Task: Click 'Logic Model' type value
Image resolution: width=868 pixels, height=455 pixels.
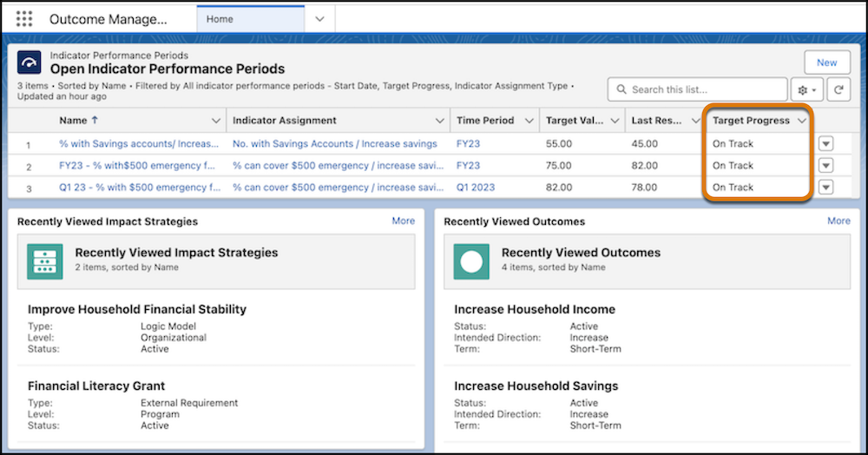Action: (x=168, y=326)
